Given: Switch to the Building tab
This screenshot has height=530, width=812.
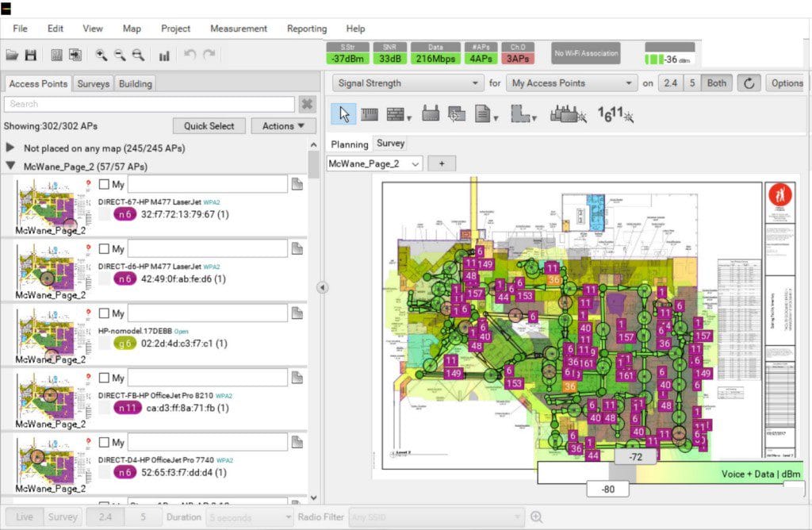Looking at the screenshot, I should [135, 83].
